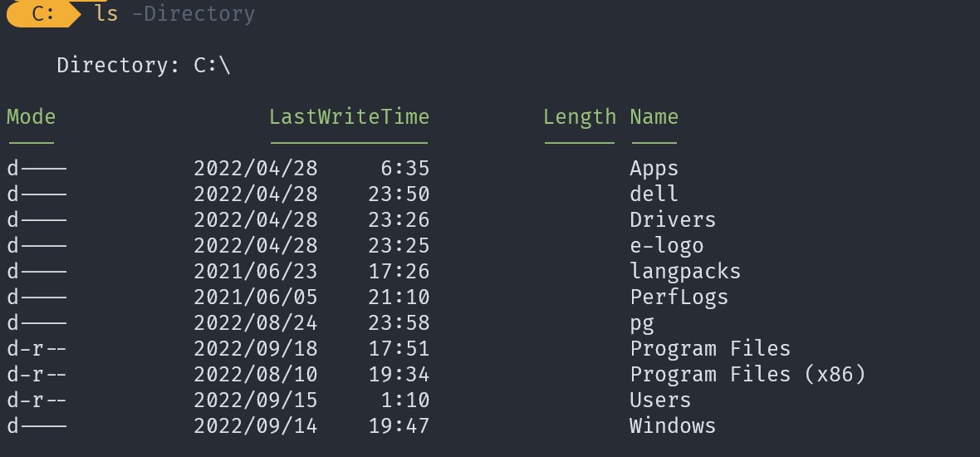
Task: Click the '-Directory' parameter text
Action: point(194,14)
